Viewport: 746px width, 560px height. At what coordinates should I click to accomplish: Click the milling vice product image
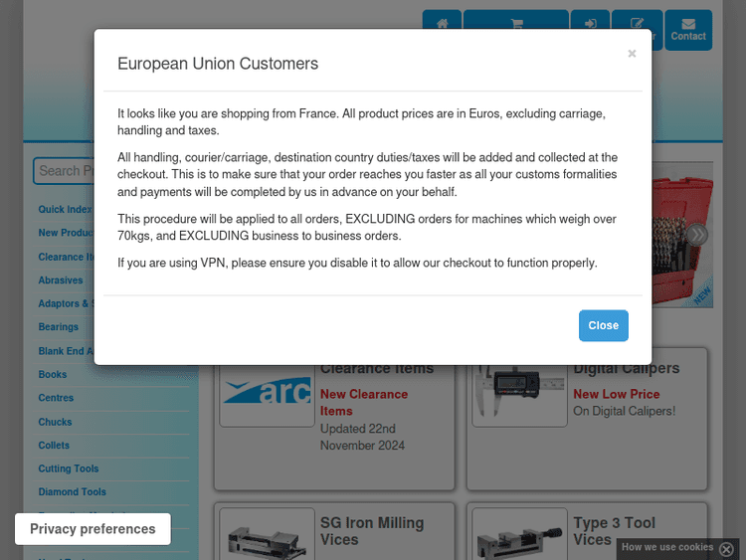click(x=267, y=534)
